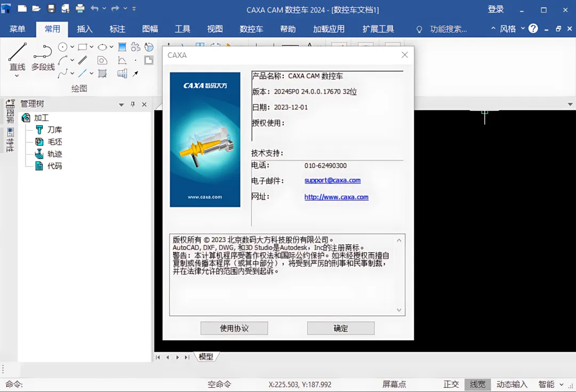
Task: Select the circle drawing tool
Action: coord(63,47)
